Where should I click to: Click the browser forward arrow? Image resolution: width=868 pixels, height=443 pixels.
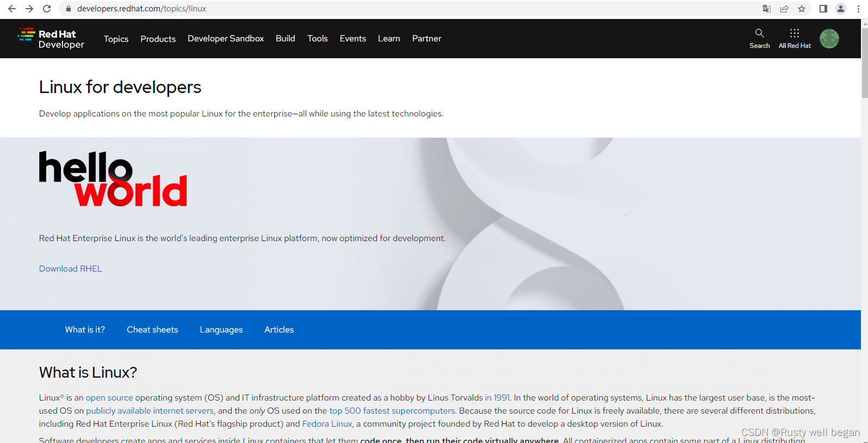click(x=29, y=9)
